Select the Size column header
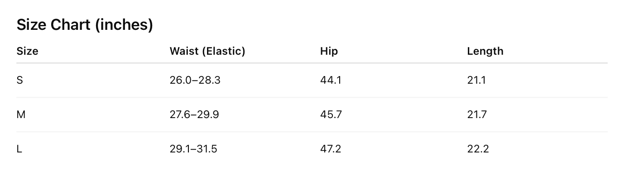Viewport: 644px width, 190px height. pos(27,51)
